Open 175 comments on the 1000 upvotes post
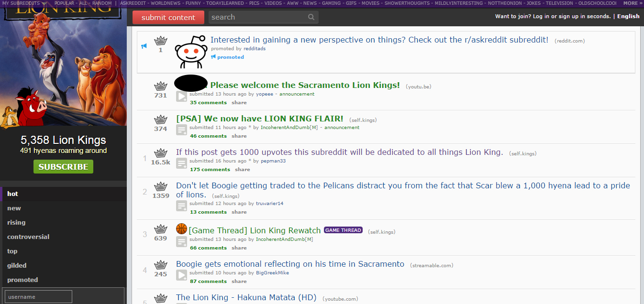Viewport: 644px width, 304px height. click(x=210, y=170)
